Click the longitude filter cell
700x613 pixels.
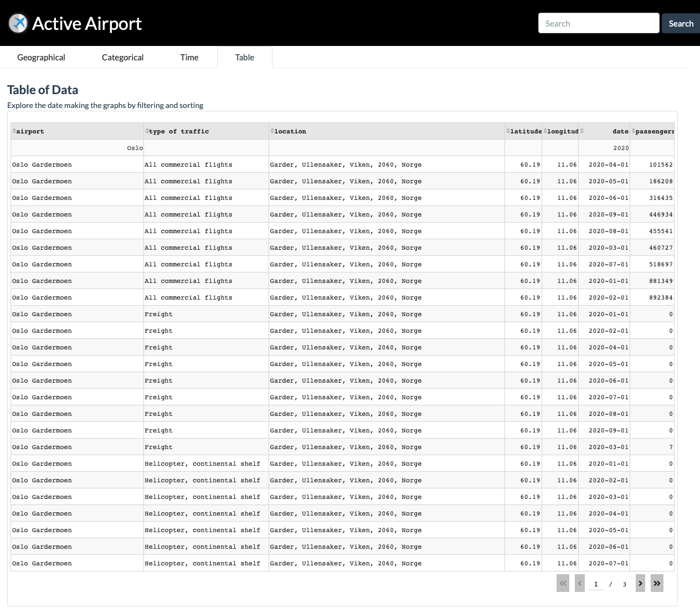pos(560,148)
